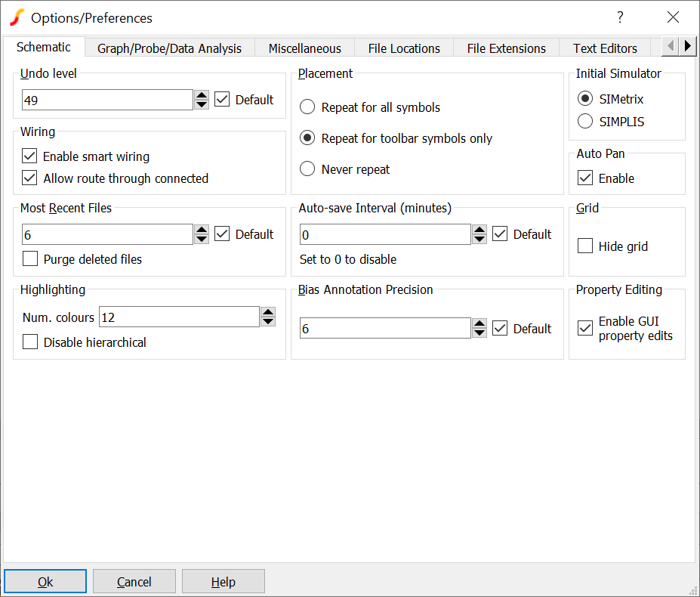
Task: Decrease the Bias Annotation Precision value
Action: (x=480, y=333)
